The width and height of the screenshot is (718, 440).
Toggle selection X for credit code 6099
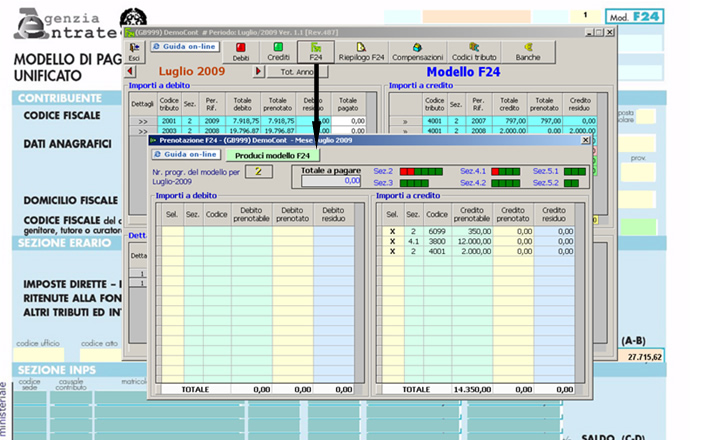coord(392,231)
